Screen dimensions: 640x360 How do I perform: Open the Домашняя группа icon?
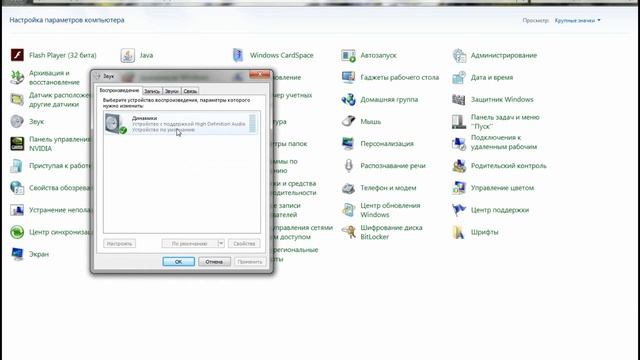[348, 99]
